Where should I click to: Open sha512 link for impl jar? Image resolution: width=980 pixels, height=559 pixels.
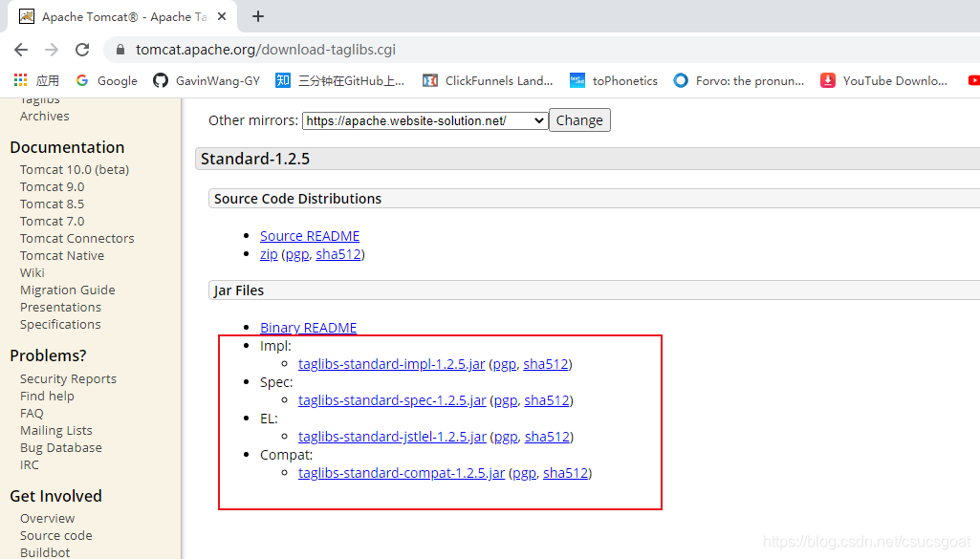[546, 364]
